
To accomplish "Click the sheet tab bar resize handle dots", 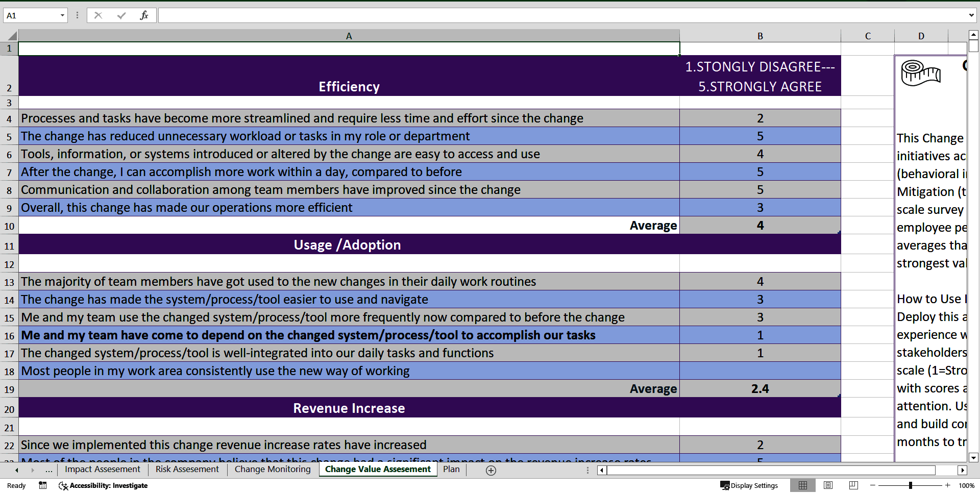I will click(587, 470).
